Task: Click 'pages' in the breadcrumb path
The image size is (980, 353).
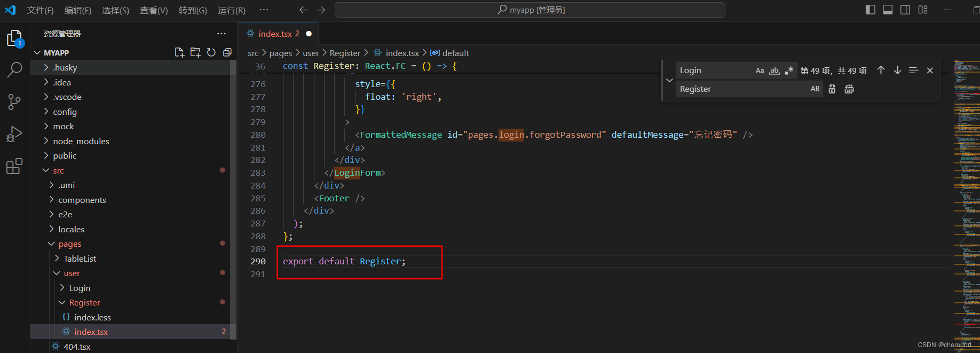Action: click(281, 53)
